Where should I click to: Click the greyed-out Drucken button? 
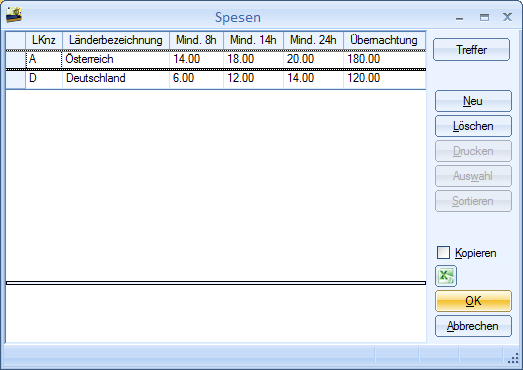[x=473, y=151]
